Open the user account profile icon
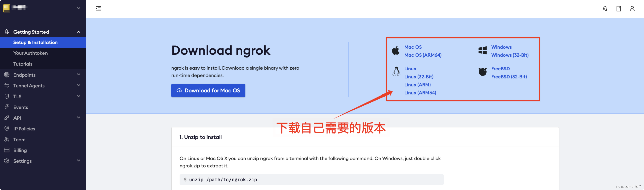The image size is (644, 190). coord(632,9)
